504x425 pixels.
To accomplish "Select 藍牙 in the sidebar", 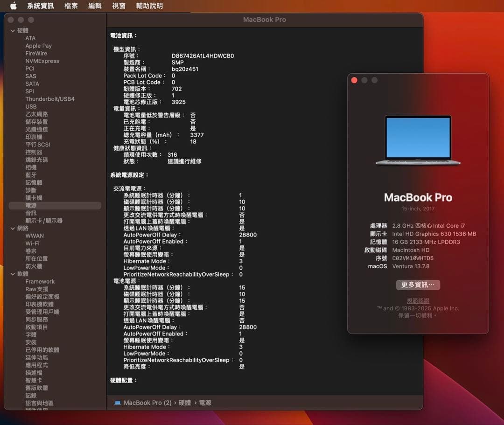I will [31, 175].
